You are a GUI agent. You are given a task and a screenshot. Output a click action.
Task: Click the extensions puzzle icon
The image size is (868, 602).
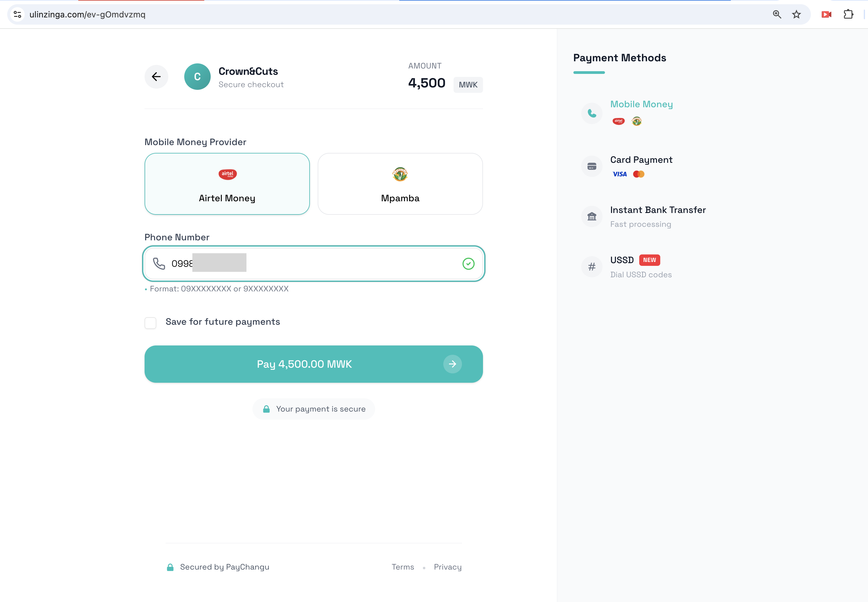(x=848, y=14)
